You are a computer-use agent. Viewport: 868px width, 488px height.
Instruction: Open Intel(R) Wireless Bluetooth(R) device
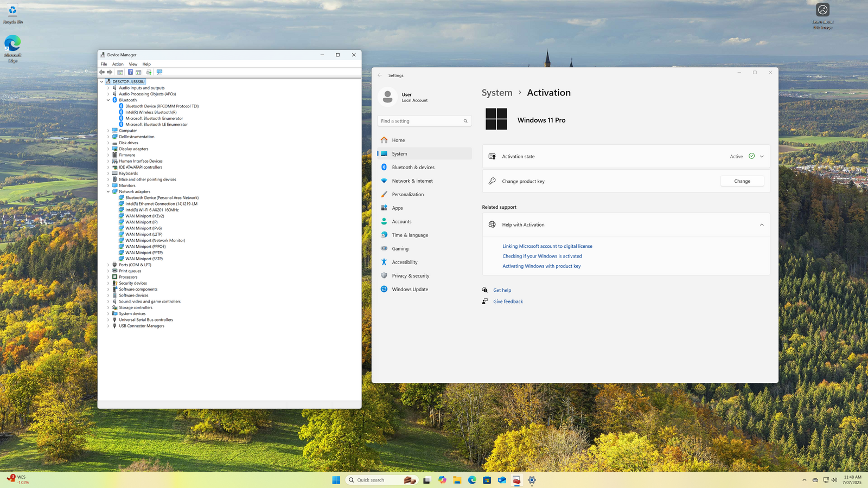(x=151, y=112)
